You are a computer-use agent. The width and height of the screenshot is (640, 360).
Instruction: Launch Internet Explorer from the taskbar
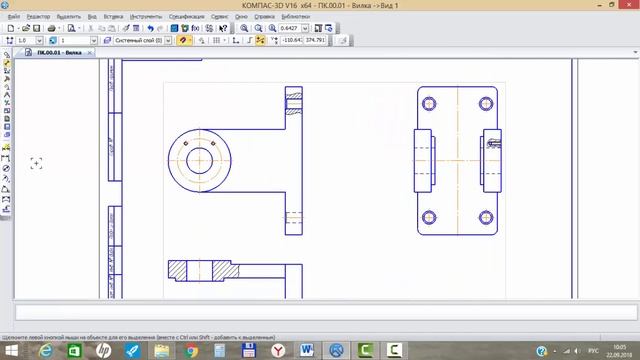(45, 351)
